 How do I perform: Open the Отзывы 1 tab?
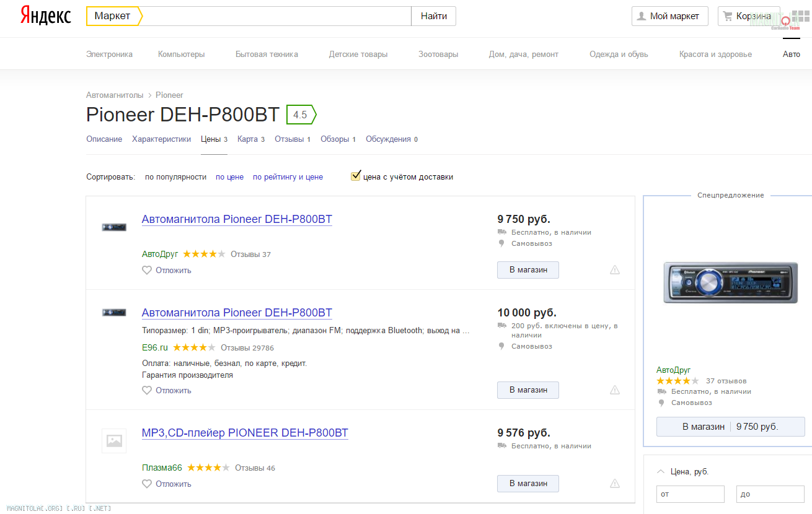click(x=293, y=139)
